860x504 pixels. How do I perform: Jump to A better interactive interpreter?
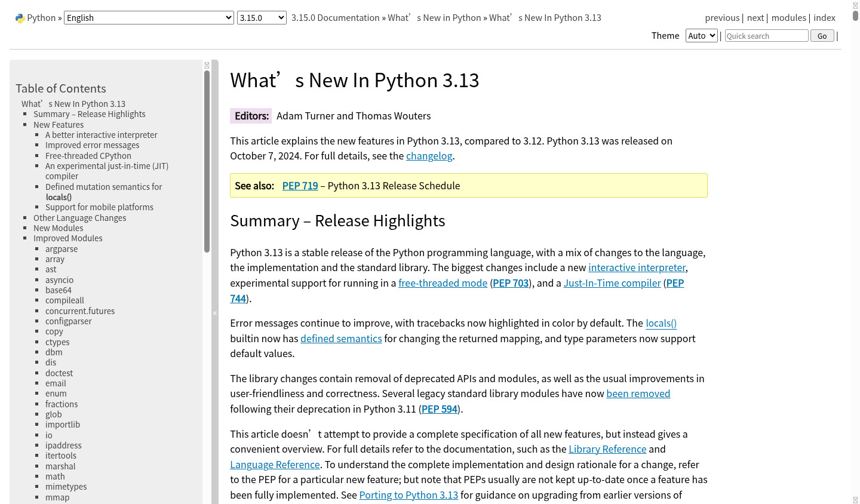[x=102, y=135]
